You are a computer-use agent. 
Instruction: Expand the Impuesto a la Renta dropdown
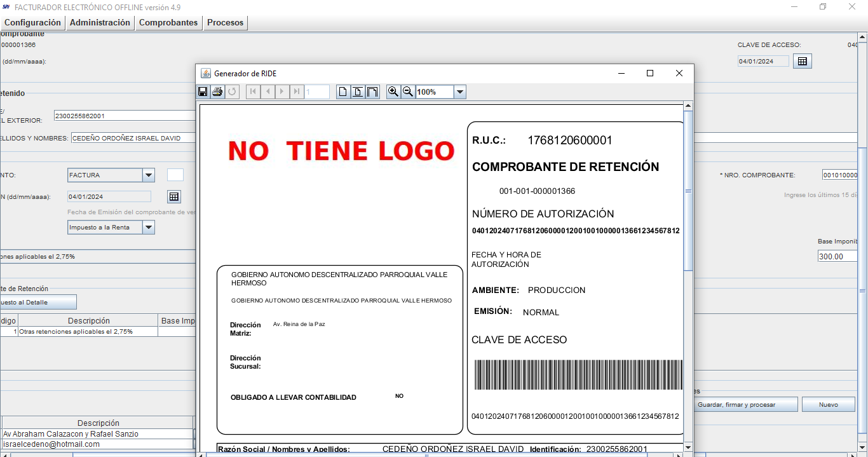point(149,227)
